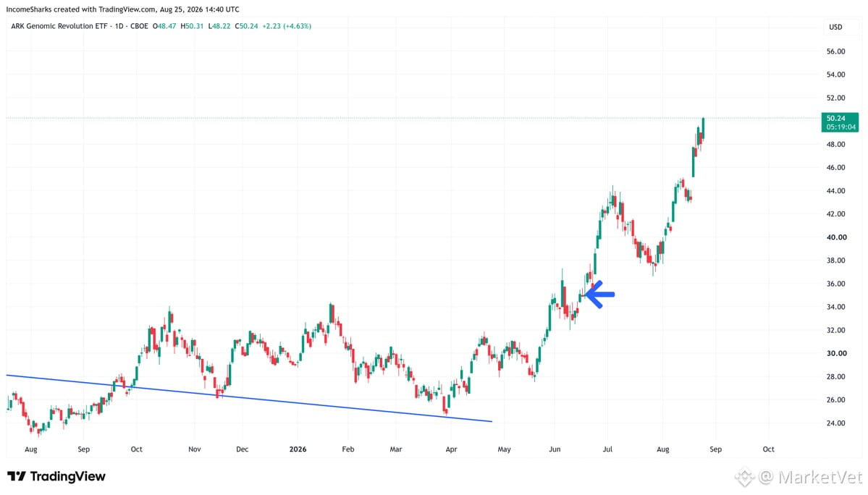The width and height of the screenshot is (868, 495).
Task: Click the Jun time axis label
Action: 555,449
